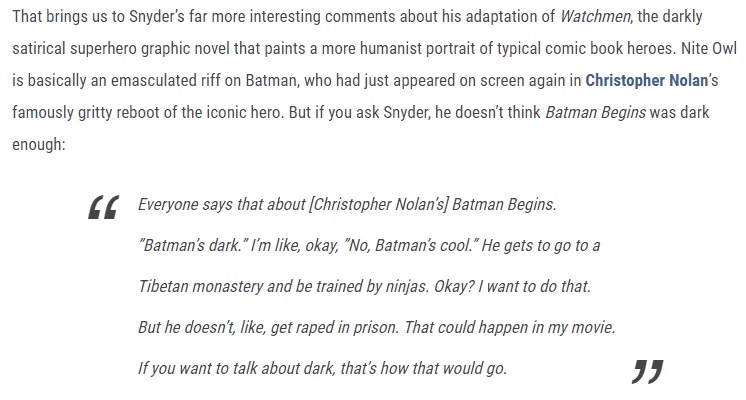Click the quote line starting "Everyone says"
The height and width of the screenshot is (400, 746).
(347, 205)
